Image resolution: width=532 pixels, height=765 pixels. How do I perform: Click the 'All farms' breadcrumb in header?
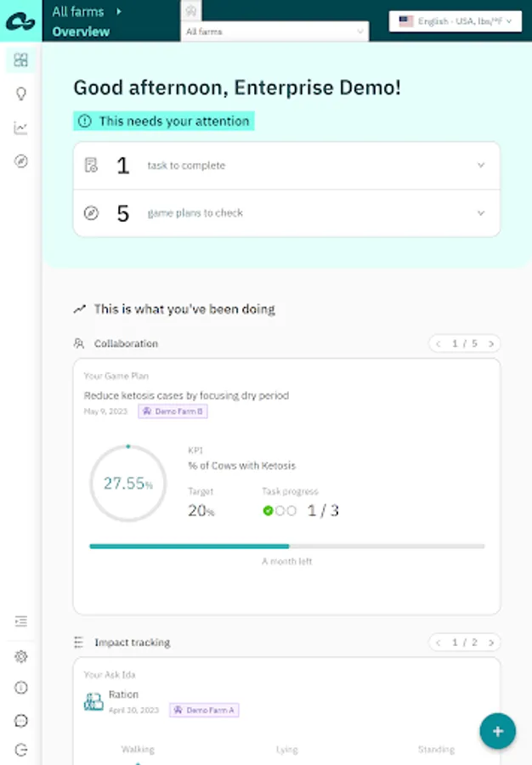click(77, 12)
